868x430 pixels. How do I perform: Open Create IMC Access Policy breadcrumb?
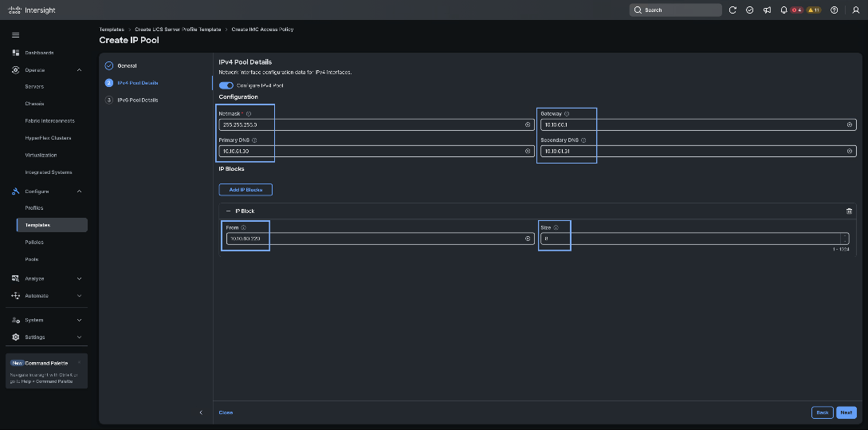pos(262,29)
